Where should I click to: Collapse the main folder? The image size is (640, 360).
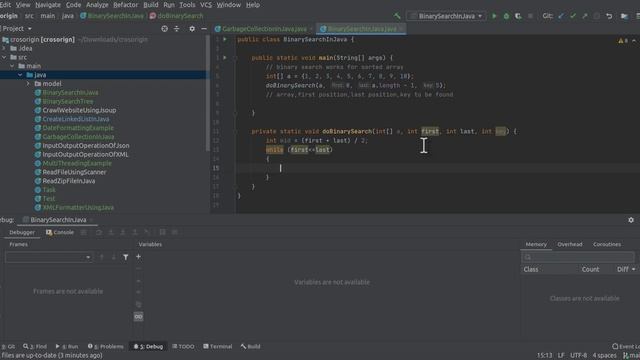(12, 66)
